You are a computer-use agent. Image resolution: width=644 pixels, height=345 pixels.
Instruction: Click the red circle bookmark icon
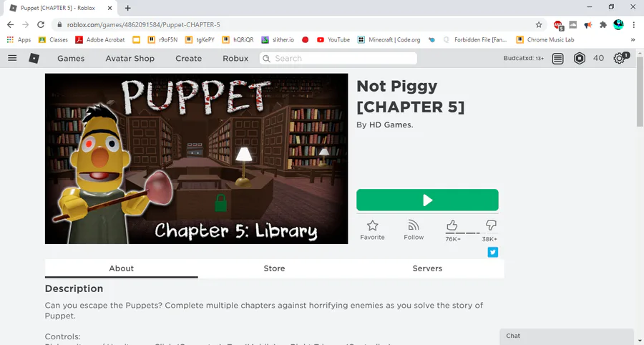[x=305, y=40]
